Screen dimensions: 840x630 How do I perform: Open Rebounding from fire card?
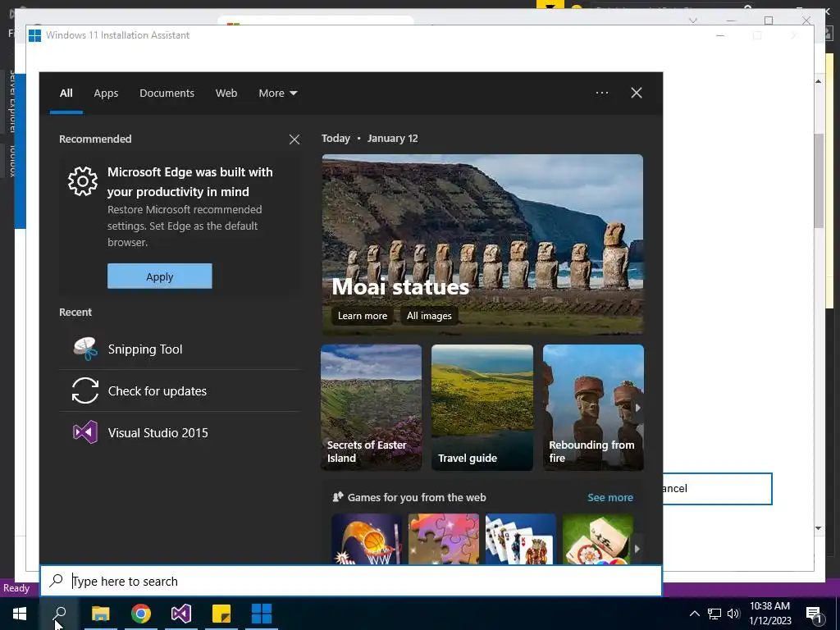[x=593, y=408]
